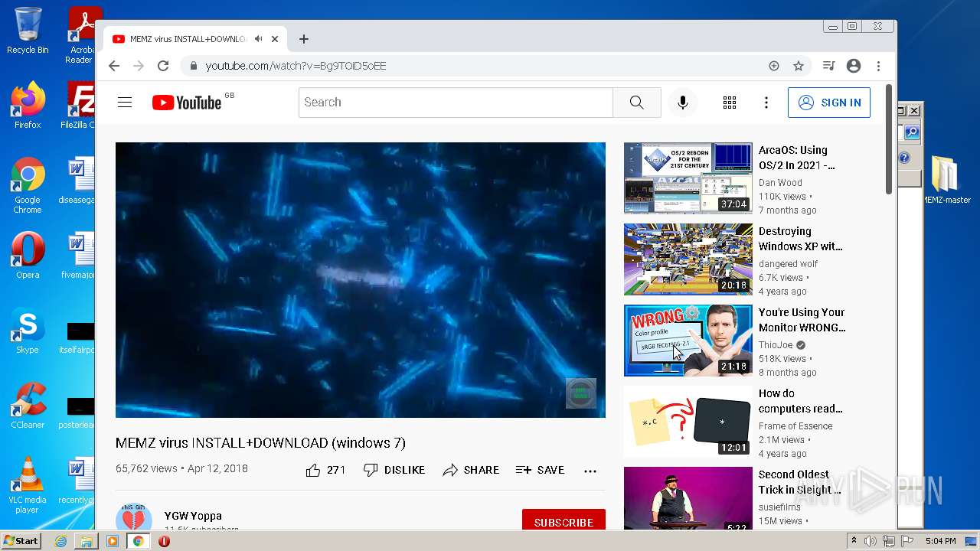
Task: View site info padlock icon
Action: [x=194, y=66]
